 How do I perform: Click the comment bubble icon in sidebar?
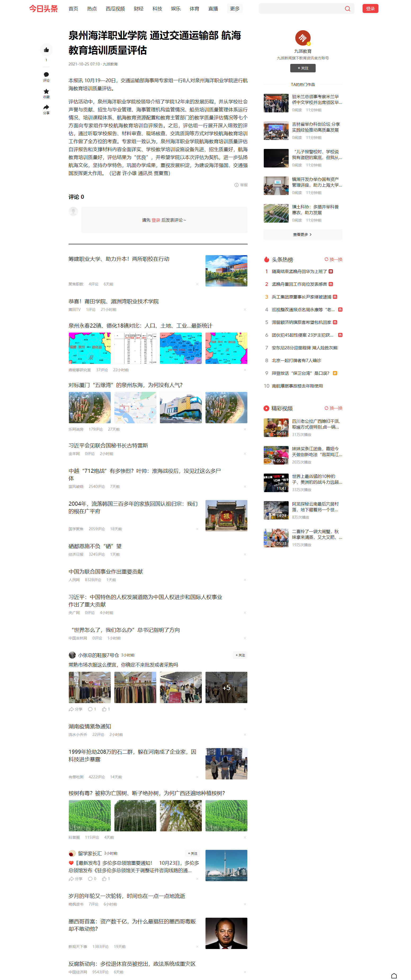46,74
